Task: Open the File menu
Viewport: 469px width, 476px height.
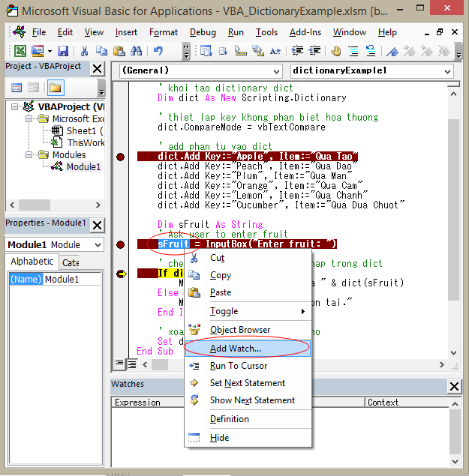Action: (x=39, y=32)
